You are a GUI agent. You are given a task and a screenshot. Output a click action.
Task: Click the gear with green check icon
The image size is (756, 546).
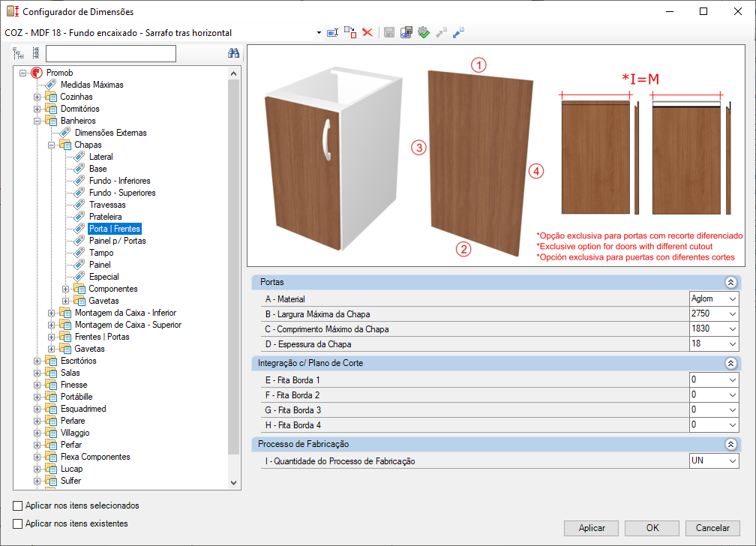pos(423,33)
